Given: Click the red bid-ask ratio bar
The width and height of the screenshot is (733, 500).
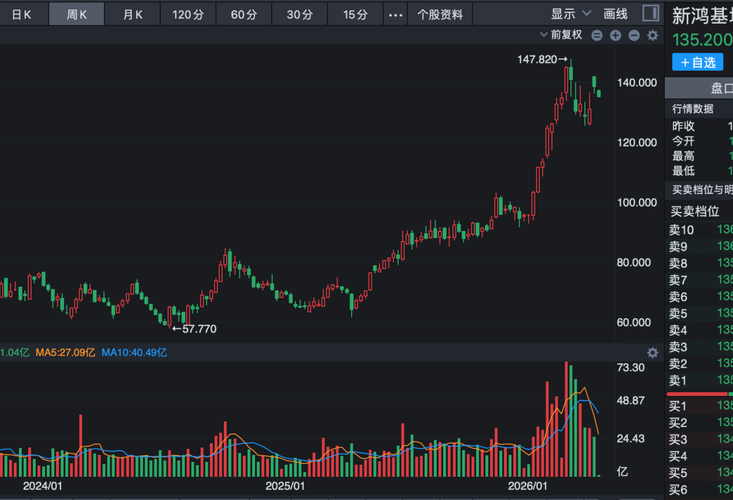Looking at the screenshot, I should coord(699,394).
